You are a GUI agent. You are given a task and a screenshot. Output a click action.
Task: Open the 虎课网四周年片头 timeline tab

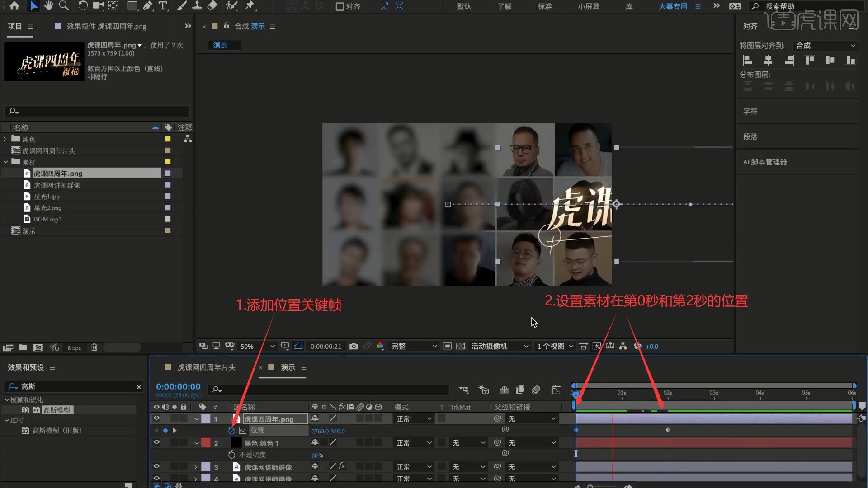pyautogui.click(x=206, y=367)
